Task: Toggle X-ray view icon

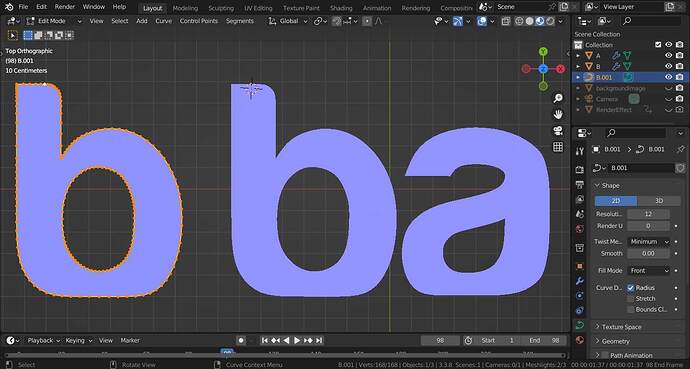Action: click(x=506, y=21)
